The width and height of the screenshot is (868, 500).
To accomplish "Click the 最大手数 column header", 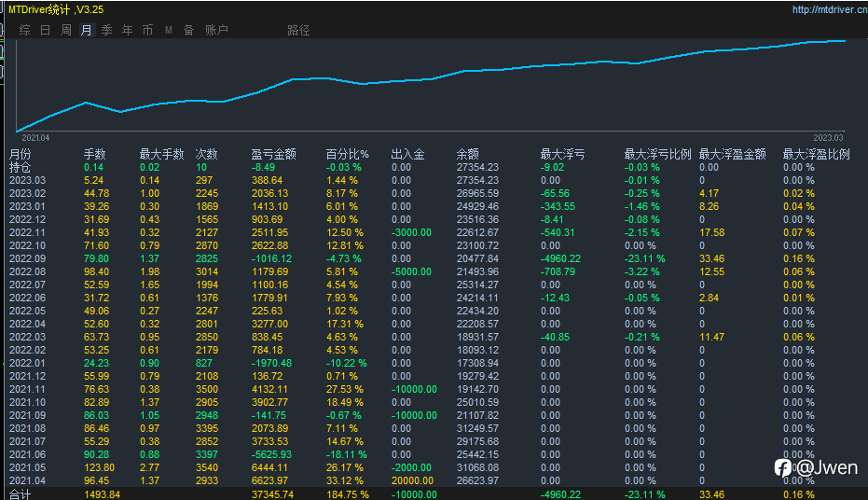I will click(x=161, y=154).
